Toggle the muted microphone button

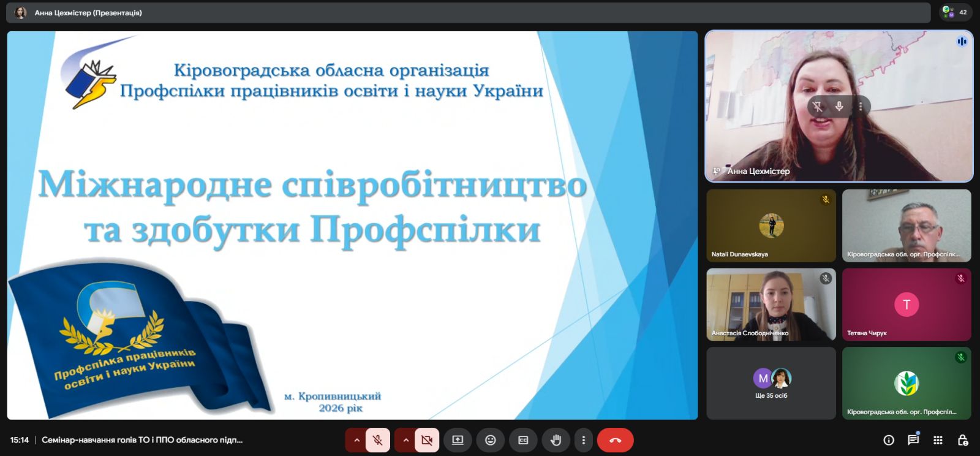378,440
